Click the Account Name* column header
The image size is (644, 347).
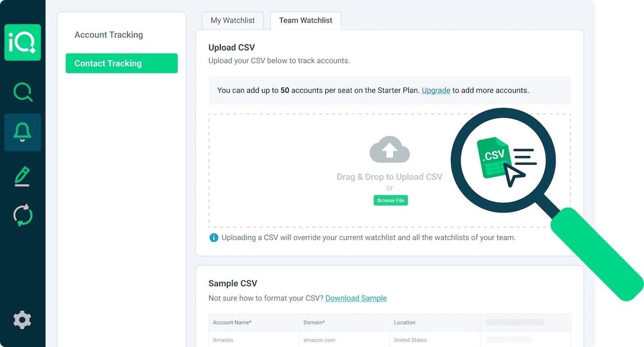[x=232, y=322]
